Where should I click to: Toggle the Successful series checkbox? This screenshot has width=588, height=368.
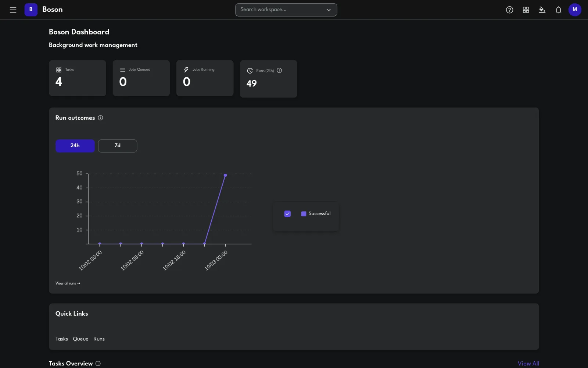[x=287, y=214]
